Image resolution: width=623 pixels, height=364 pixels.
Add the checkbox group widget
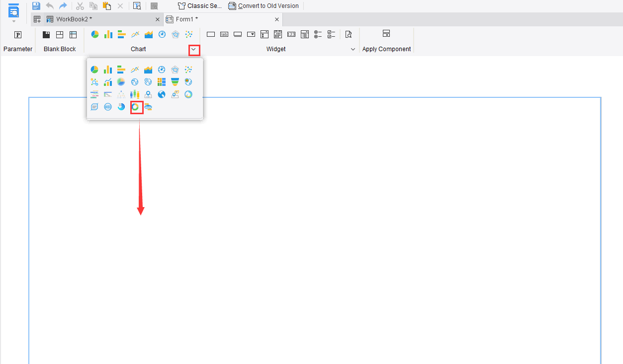332,34
